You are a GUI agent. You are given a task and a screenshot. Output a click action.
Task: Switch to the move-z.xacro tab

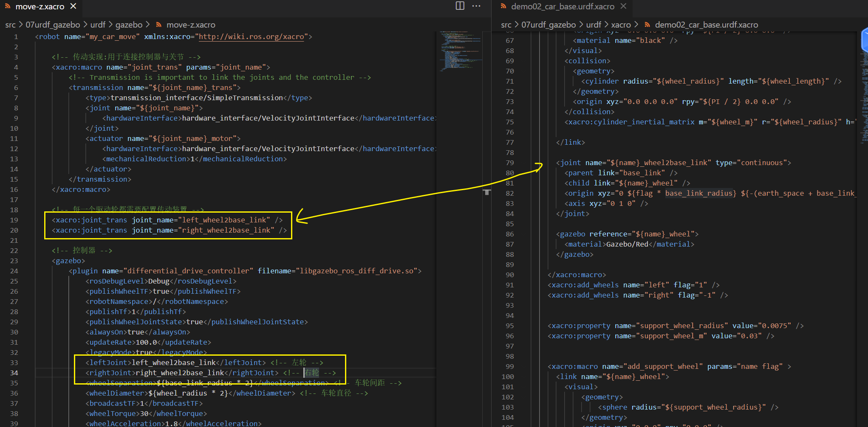click(x=40, y=6)
